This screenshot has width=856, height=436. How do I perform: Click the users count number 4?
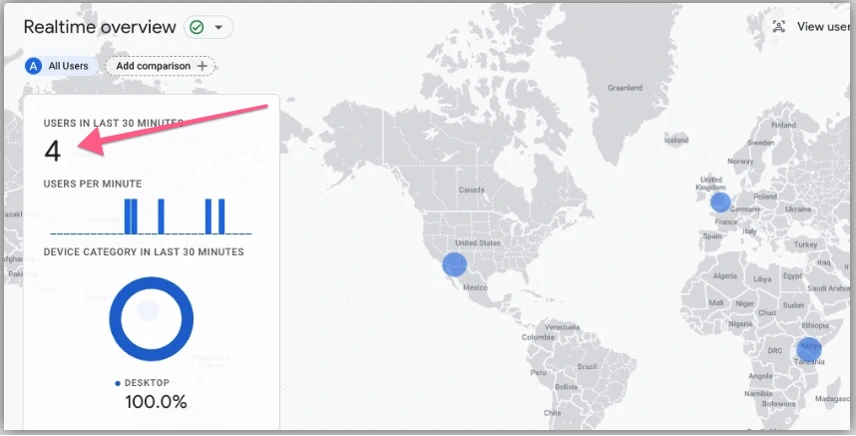[52, 151]
